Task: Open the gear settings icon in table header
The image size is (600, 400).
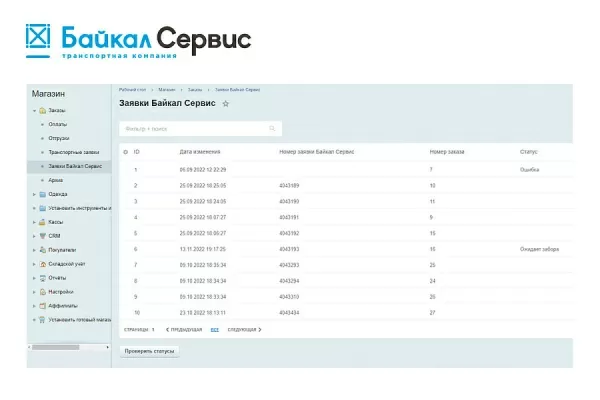Action: 126,152
